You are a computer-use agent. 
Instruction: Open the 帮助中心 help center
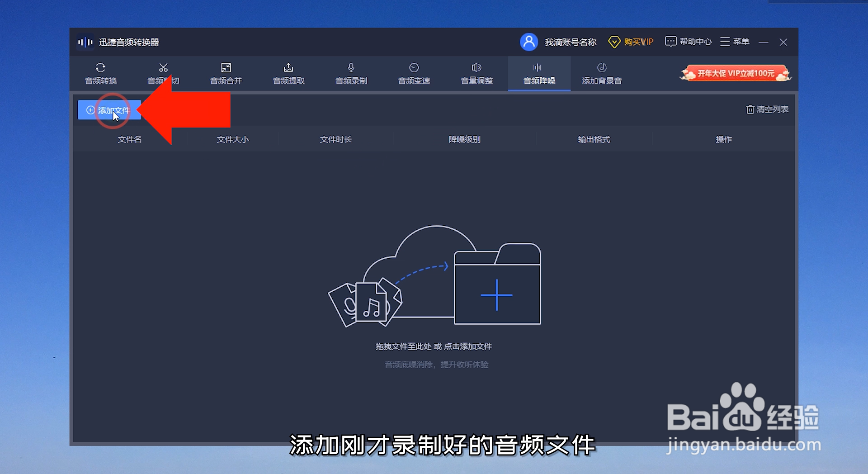tap(688, 42)
